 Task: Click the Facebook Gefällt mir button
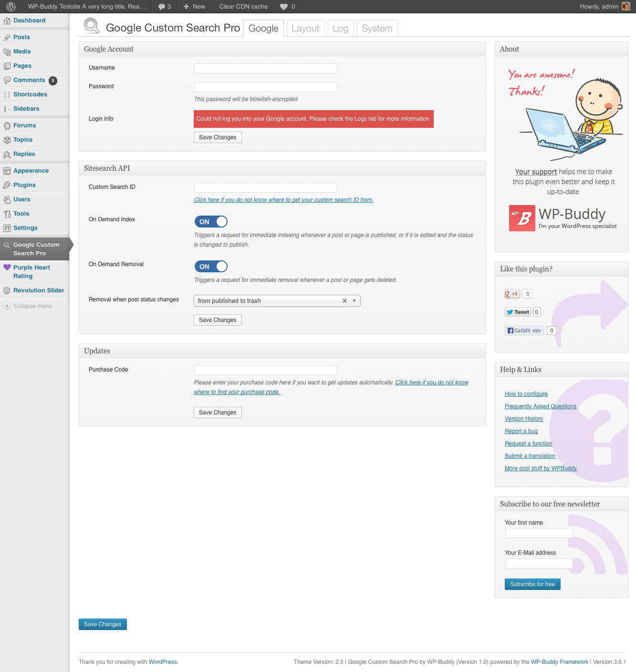click(524, 331)
